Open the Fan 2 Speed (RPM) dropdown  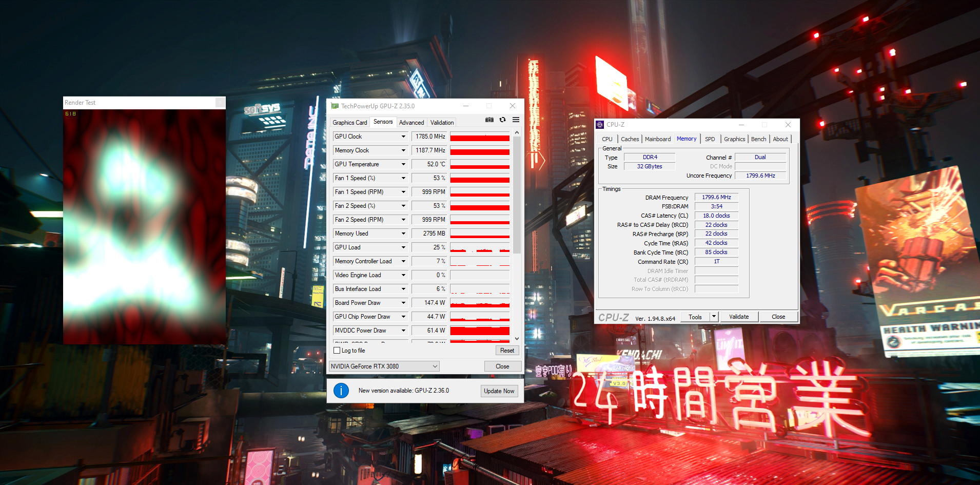(403, 220)
